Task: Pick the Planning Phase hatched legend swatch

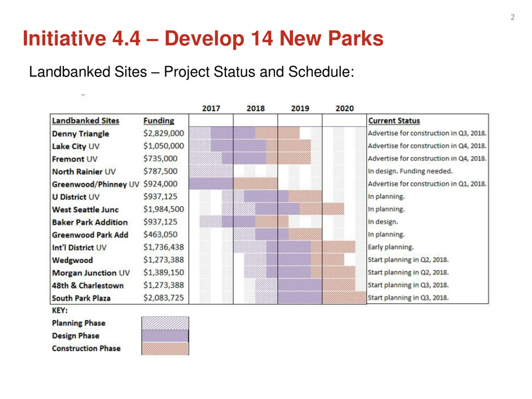Action: tap(165, 323)
